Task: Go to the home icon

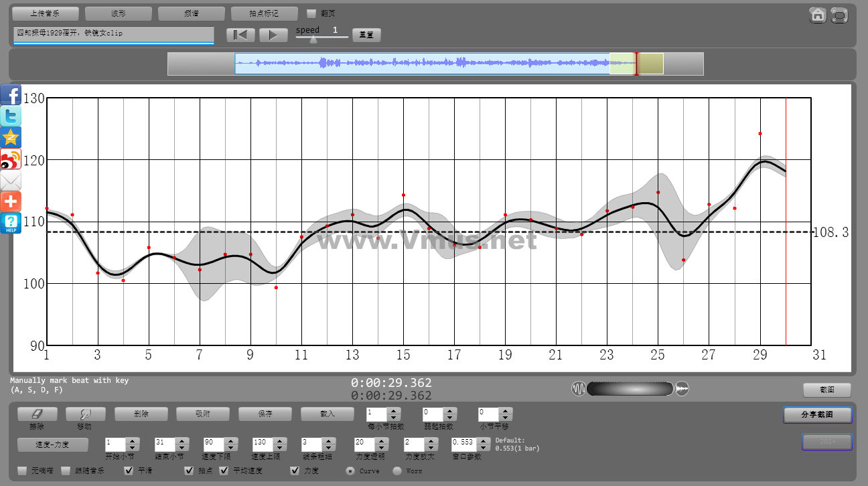Action: click(x=818, y=15)
